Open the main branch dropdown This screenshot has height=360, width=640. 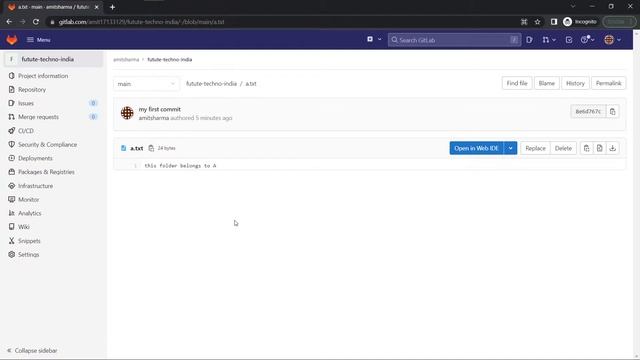(x=146, y=84)
